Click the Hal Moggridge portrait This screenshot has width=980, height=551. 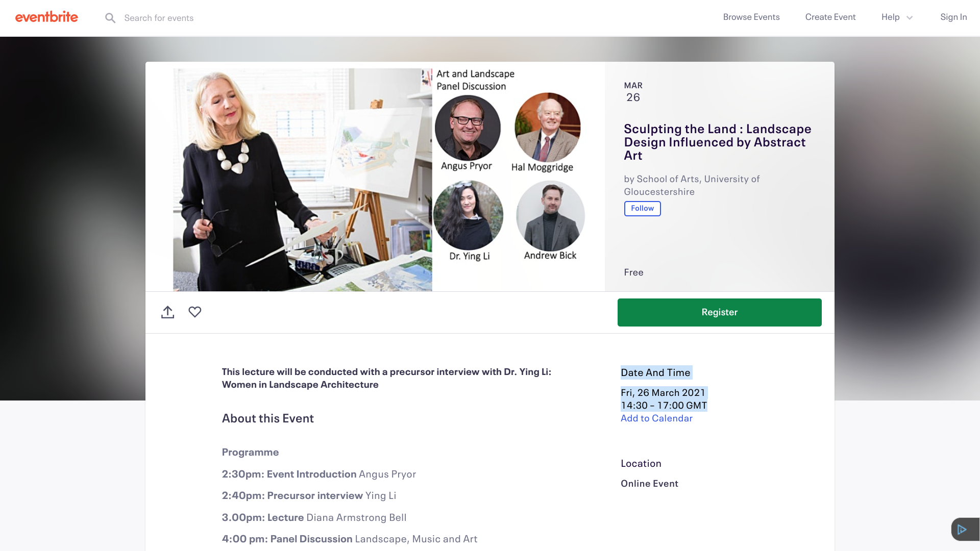click(547, 127)
